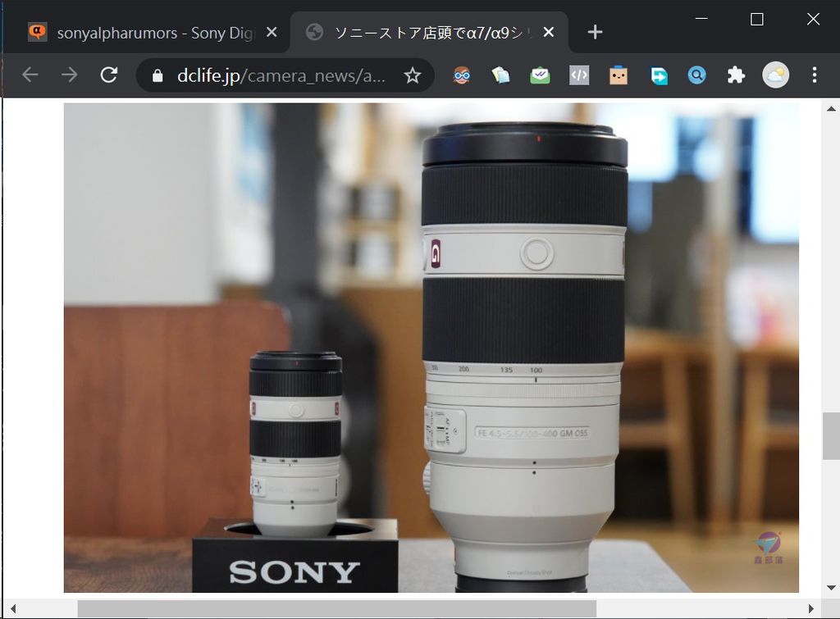Click the scroll right arrow
Viewport: 840px width, 619px height.
810,609
